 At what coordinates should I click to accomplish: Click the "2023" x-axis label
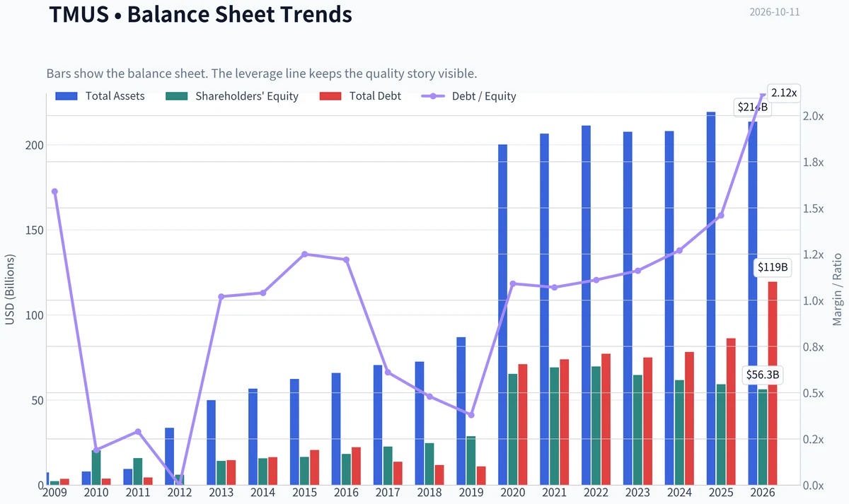pos(637,493)
